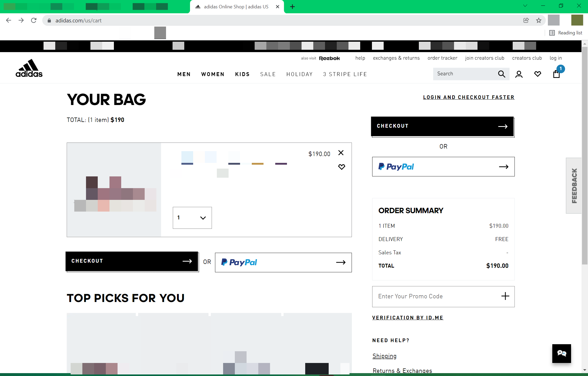Click the page vertical scrollbar
This screenshot has height=376, width=588.
pyautogui.click(x=585, y=156)
